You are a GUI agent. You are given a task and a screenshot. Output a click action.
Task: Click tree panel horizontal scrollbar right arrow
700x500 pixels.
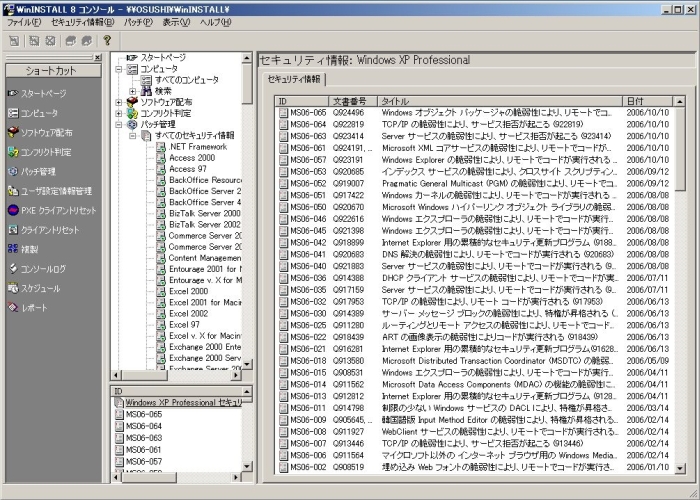pos(236,375)
